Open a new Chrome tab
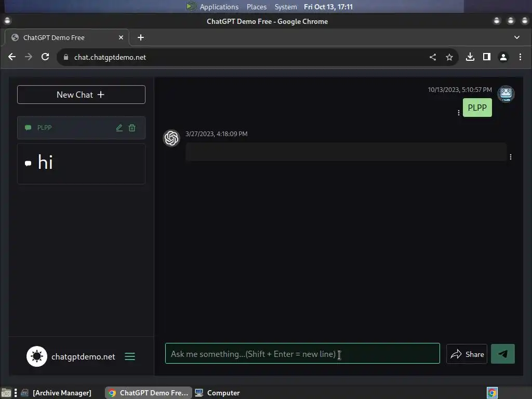Screen dimensions: 532x399 click(141, 37)
